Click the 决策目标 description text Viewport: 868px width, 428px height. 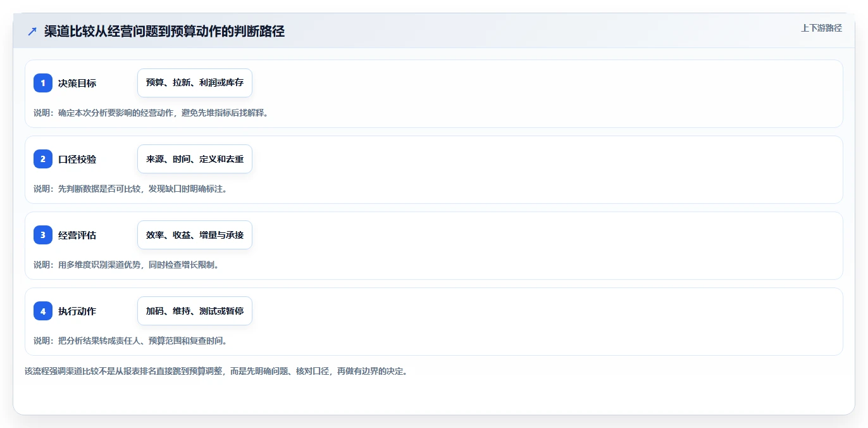151,113
